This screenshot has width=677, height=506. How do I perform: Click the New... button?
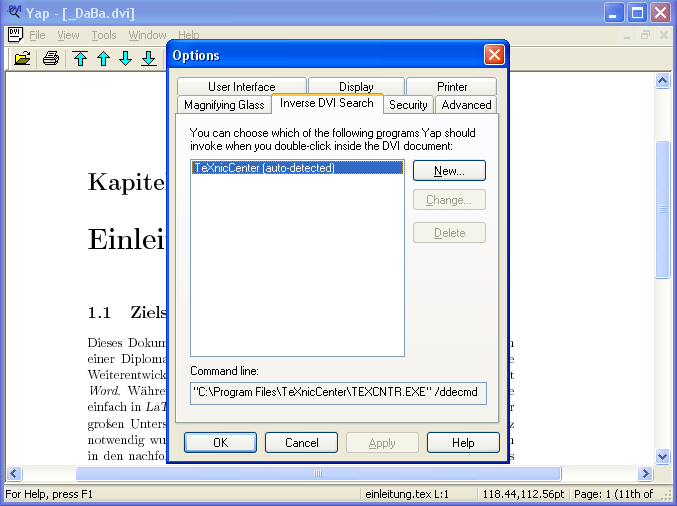click(x=449, y=171)
